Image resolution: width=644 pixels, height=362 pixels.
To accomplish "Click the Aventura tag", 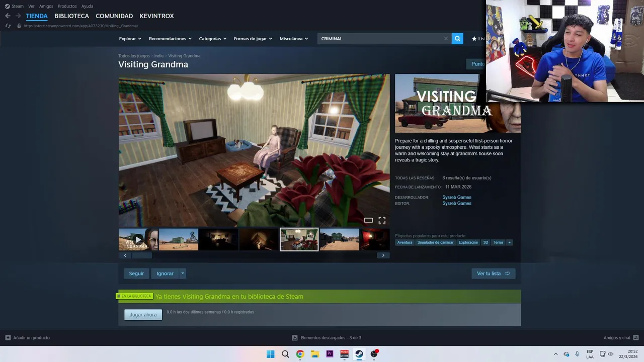I will point(405,242).
